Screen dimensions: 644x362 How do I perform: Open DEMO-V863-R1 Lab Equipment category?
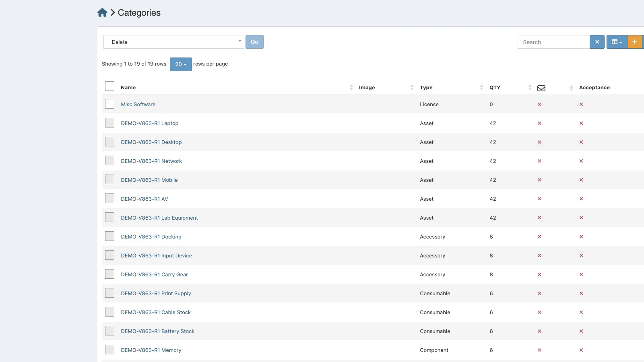tap(159, 218)
